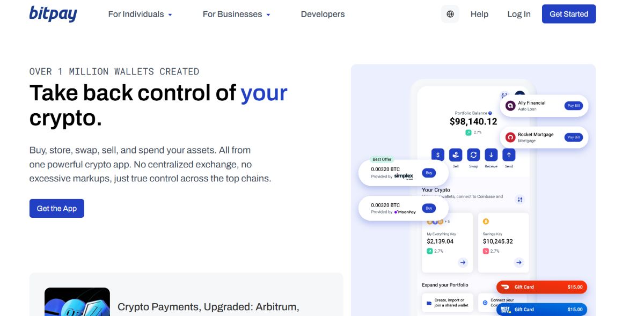Select Help in the navigation bar

(x=479, y=14)
